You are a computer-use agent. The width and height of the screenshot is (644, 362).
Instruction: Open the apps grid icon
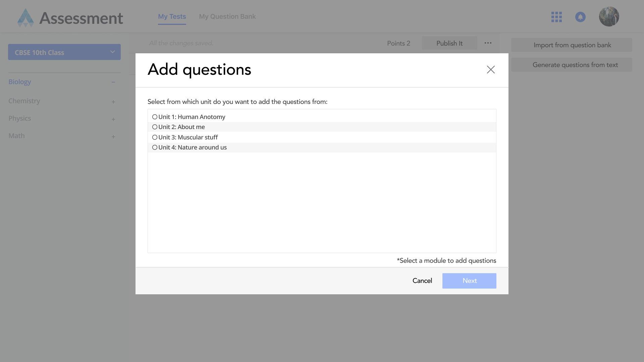[x=556, y=17]
